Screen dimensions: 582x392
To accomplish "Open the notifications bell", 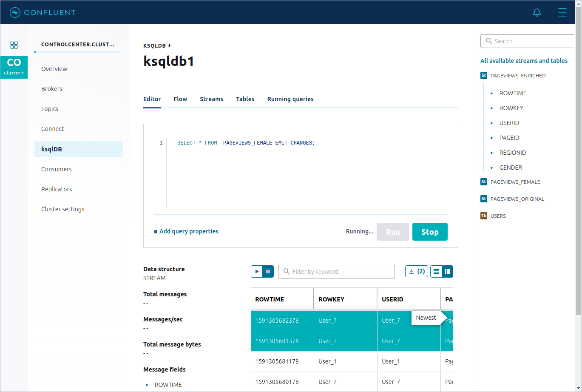I will pyautogui.click(x=537, y=12).
